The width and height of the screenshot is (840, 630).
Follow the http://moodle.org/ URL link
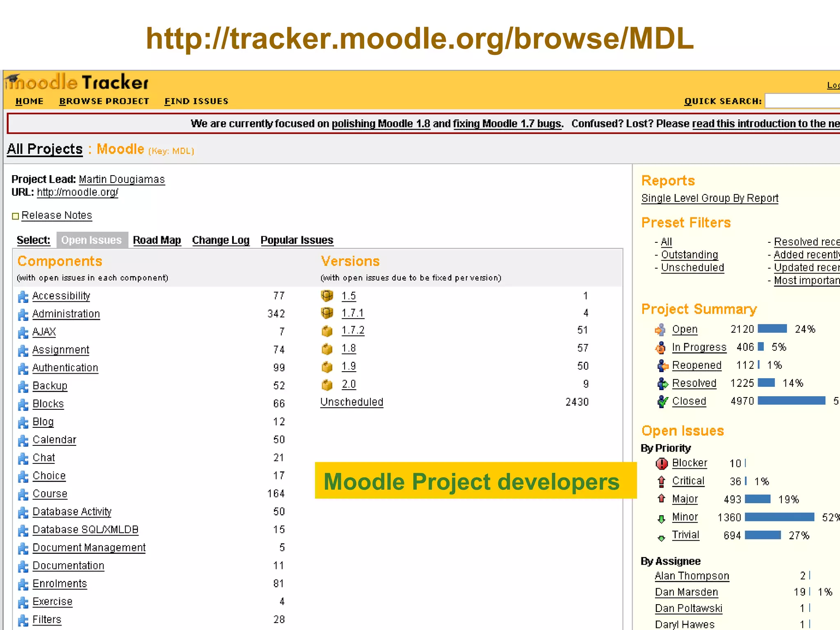(x=78, y=192)
